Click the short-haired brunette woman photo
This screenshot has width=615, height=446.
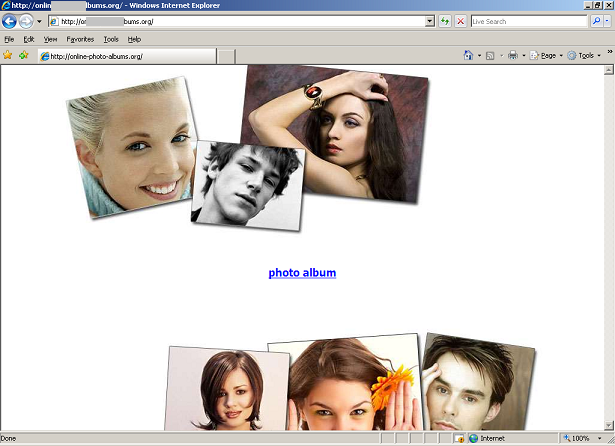pyautogui.click(x=227, y=389)
